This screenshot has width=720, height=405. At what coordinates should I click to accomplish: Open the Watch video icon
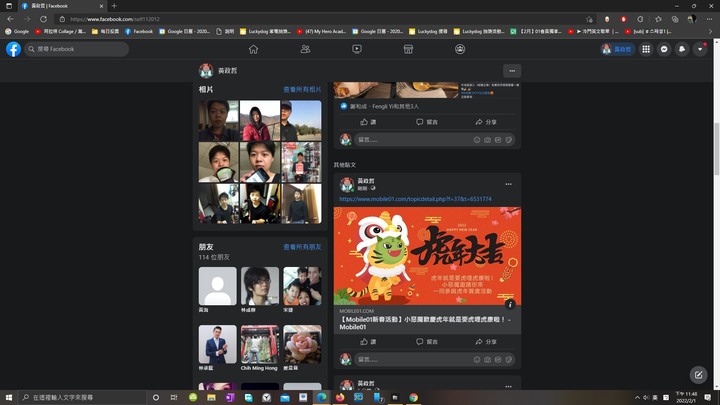coord(357,49)
